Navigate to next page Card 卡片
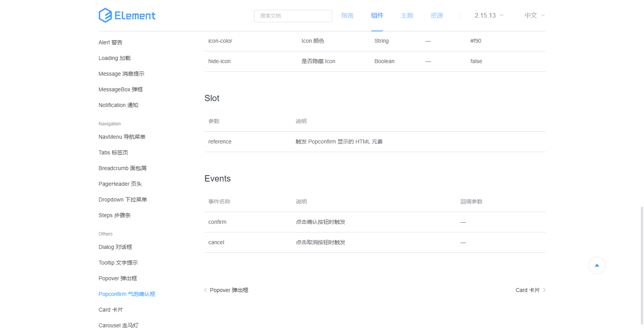The image size is (644, 332). point(527,290)
